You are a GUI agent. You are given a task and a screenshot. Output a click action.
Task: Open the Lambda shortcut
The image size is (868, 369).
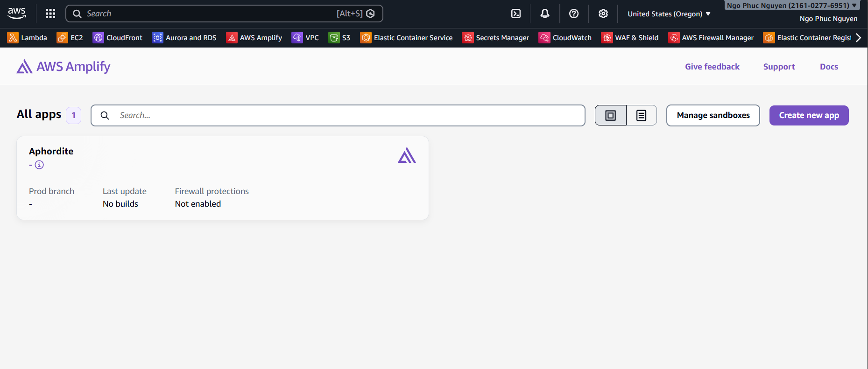coord(27,38)
